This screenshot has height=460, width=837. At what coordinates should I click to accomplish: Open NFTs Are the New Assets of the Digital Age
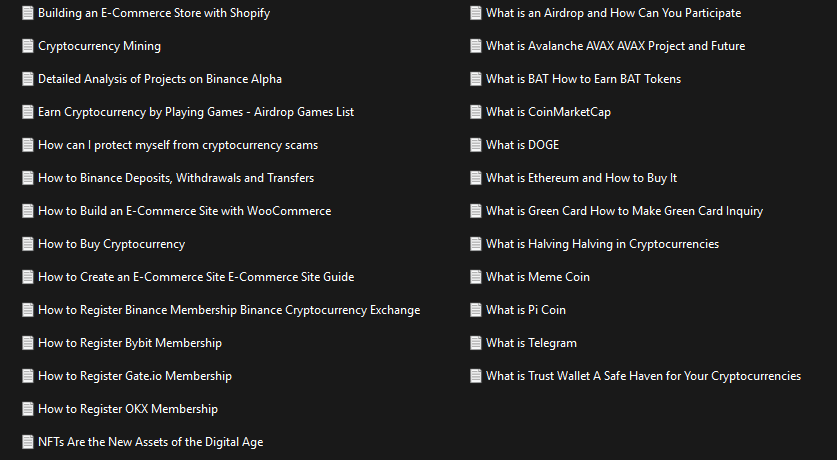coord(151,442)
